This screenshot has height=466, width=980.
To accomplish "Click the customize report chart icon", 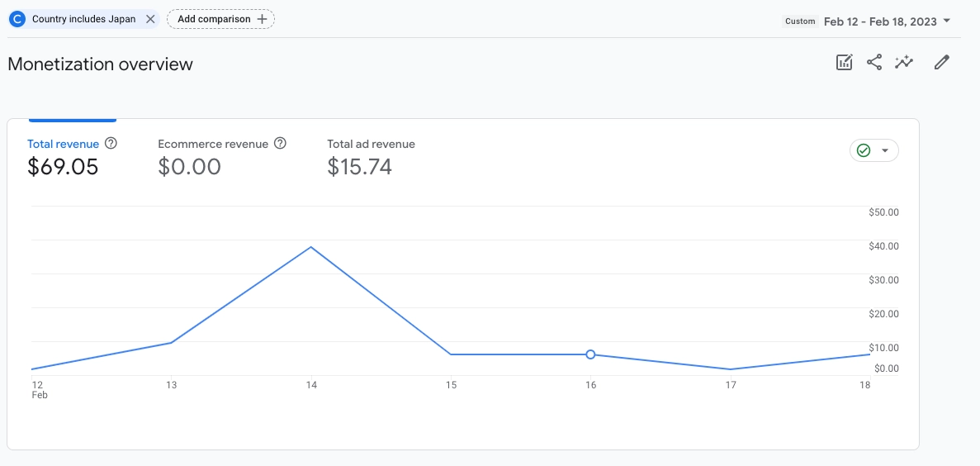I will click(x=844, y=62).
